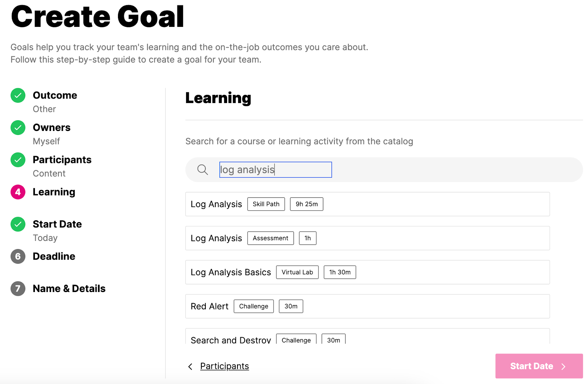Go back via the Participants link
Viewport: 588px width, 384px height.
[x=225, y=366]
